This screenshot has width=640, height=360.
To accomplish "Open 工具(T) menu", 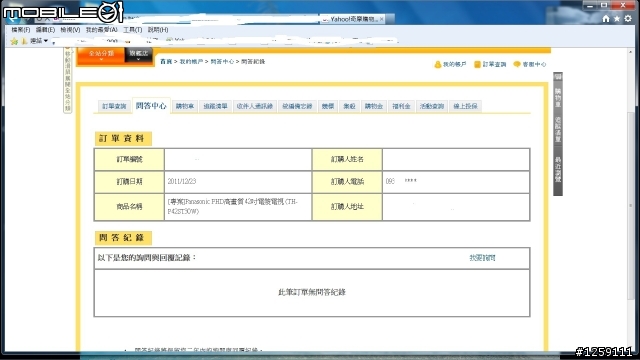I will (133, 30).
